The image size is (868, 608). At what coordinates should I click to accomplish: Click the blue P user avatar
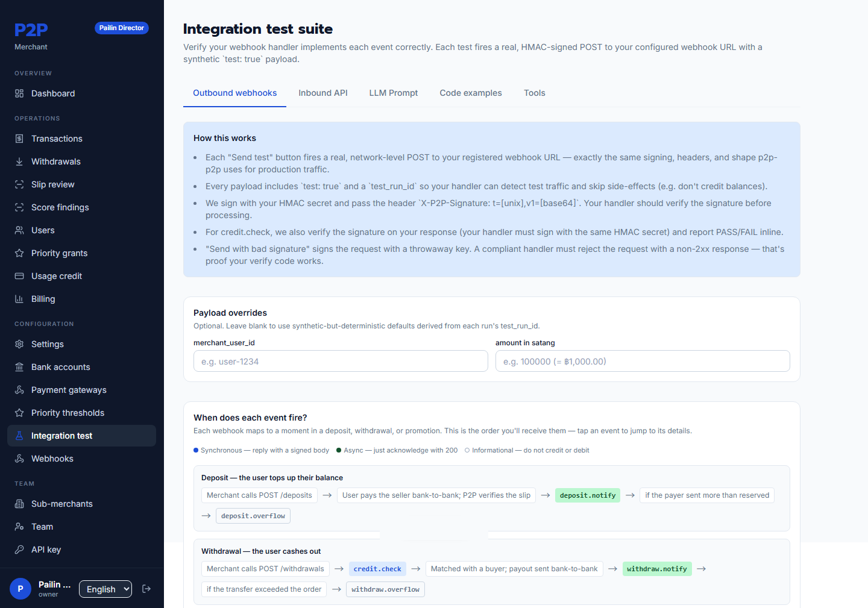[x=20, y=589]
